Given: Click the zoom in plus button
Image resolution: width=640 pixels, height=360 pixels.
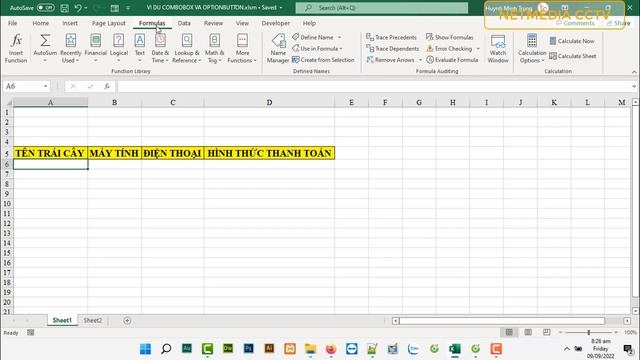Looking at the screenshot, I should tap(616, 332).
